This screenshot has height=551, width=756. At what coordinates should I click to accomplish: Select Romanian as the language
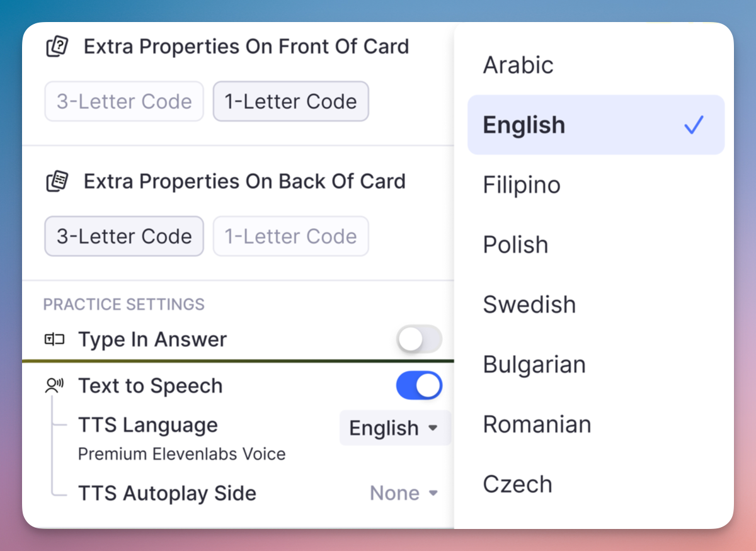pyautogui.click(x=537, y=424)
